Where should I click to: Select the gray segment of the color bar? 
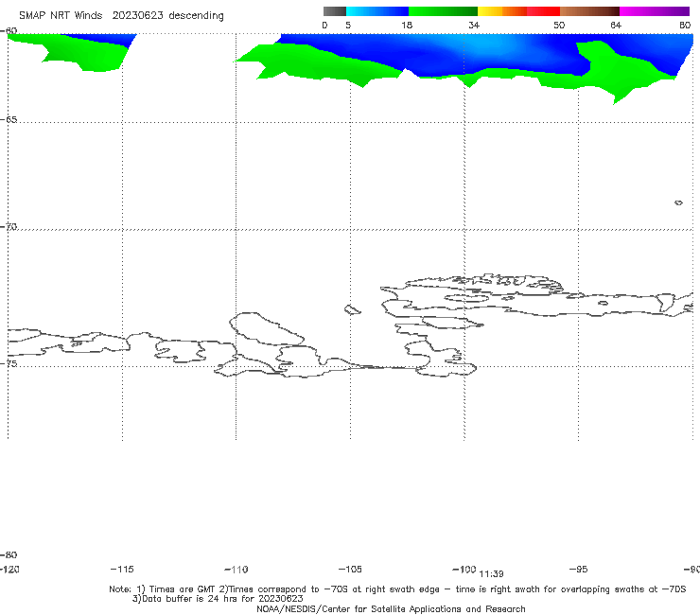click(x=334, y=11)
